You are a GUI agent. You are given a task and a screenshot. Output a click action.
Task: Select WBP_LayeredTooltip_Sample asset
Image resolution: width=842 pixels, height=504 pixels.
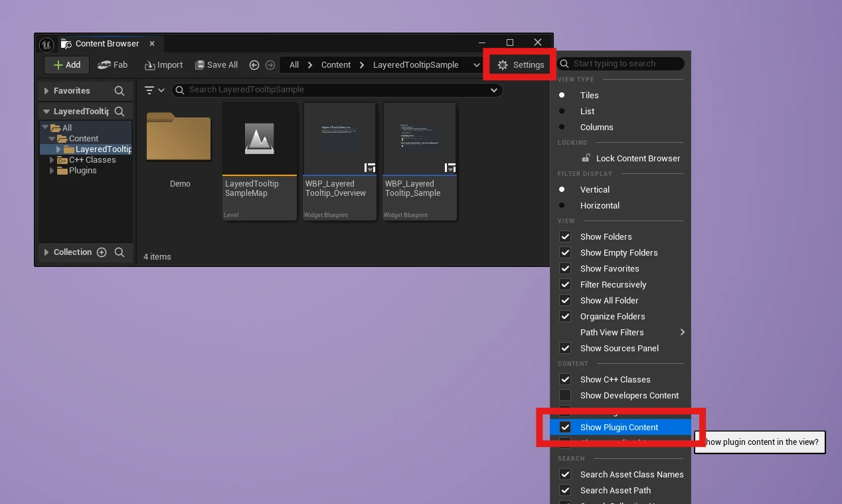coord(420,161)
